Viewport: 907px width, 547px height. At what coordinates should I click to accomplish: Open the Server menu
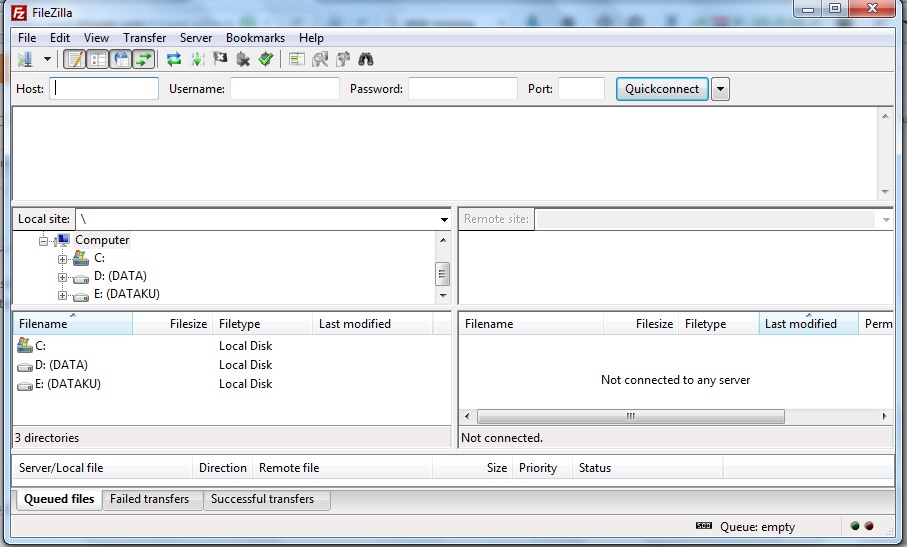point(196,38)
